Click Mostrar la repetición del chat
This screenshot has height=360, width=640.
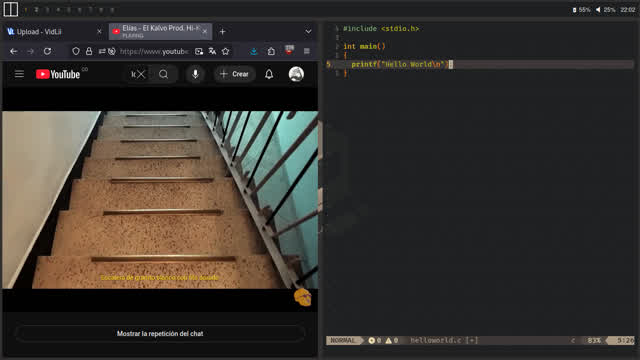click(x=160, y=333)
